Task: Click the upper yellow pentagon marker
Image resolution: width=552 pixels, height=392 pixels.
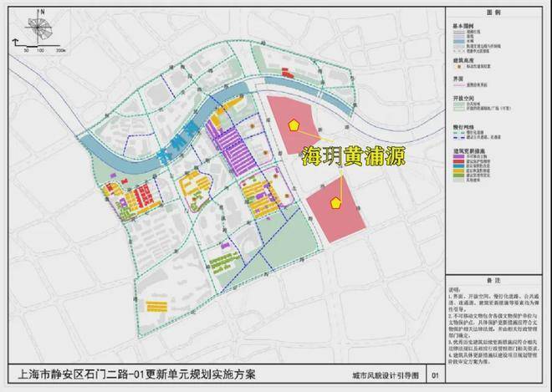Action: click(293, 125)
